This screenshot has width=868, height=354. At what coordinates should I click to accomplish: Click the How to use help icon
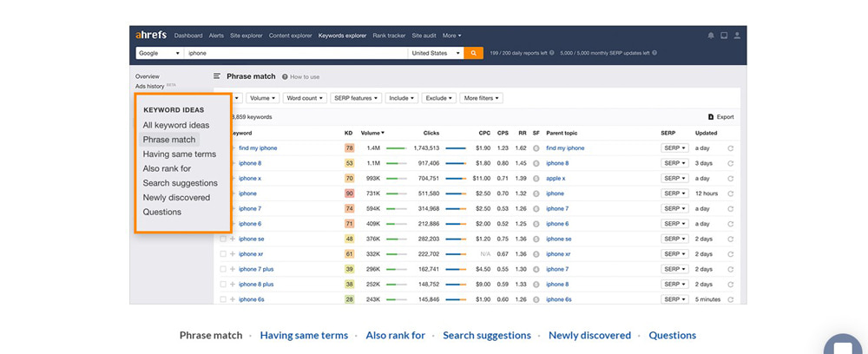[x=285, y=77]
